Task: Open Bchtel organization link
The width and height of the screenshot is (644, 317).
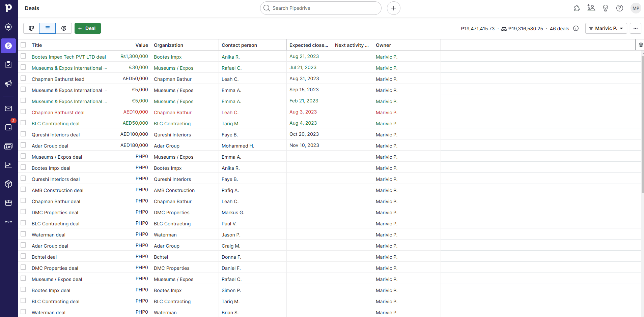Action: point(161,257)
